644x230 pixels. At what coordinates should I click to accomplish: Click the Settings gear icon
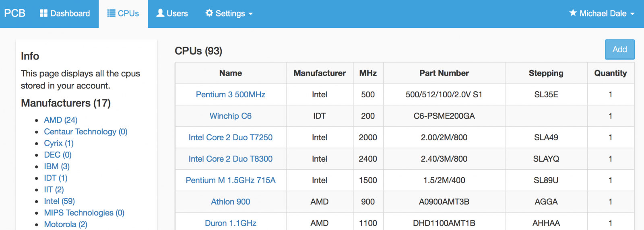(x=209, y=13)
